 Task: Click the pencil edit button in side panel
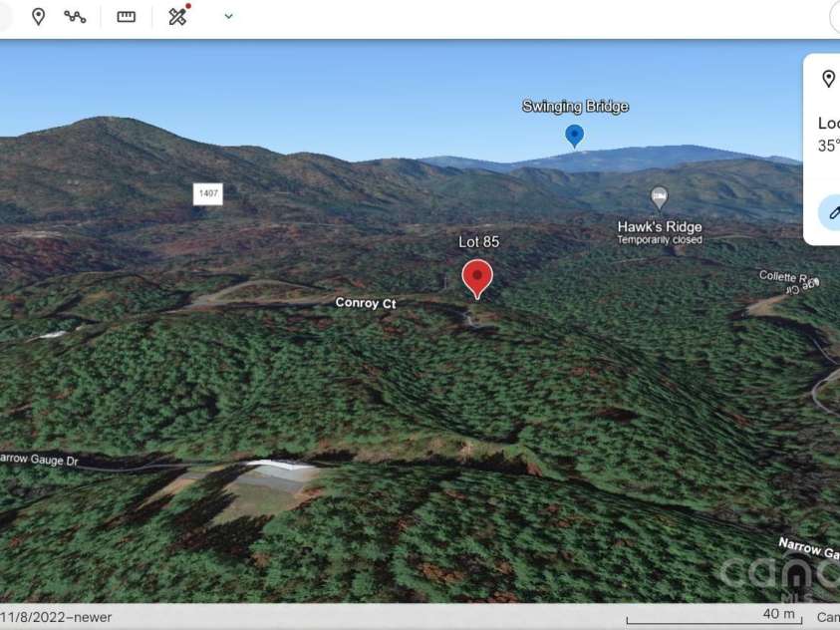[x=832, y=212]
